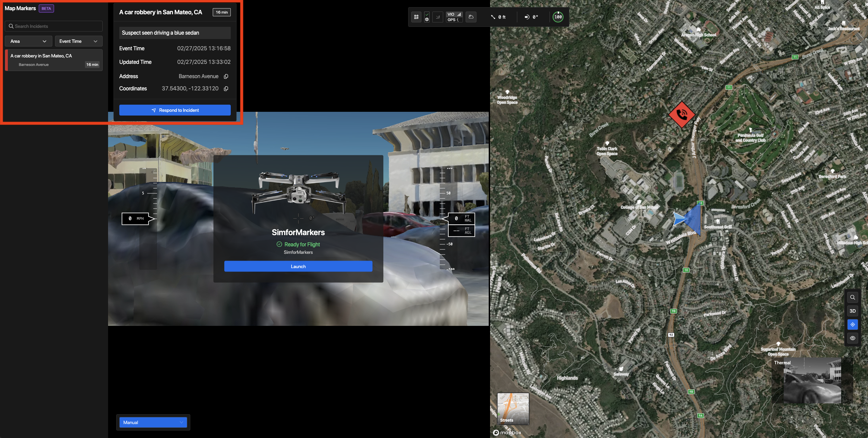
Task: Click the Map Markers panel title
Action: point(20,8)
